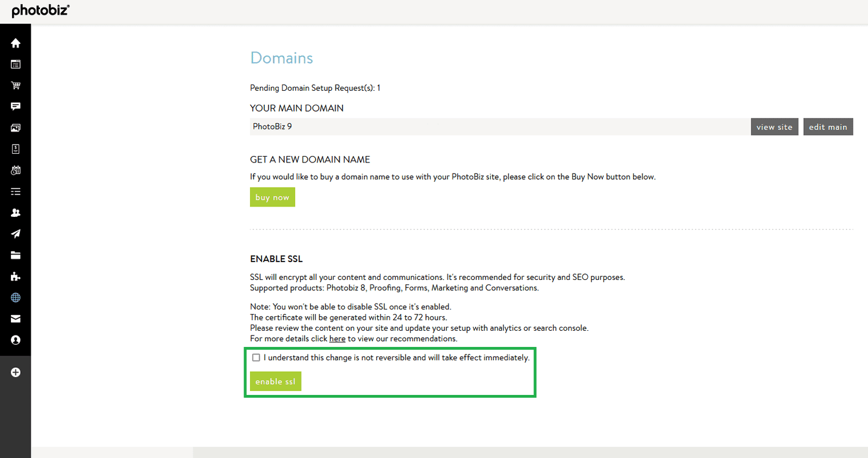
Task: Select the globe Domains icon
Action: click(x=15, y=297)
